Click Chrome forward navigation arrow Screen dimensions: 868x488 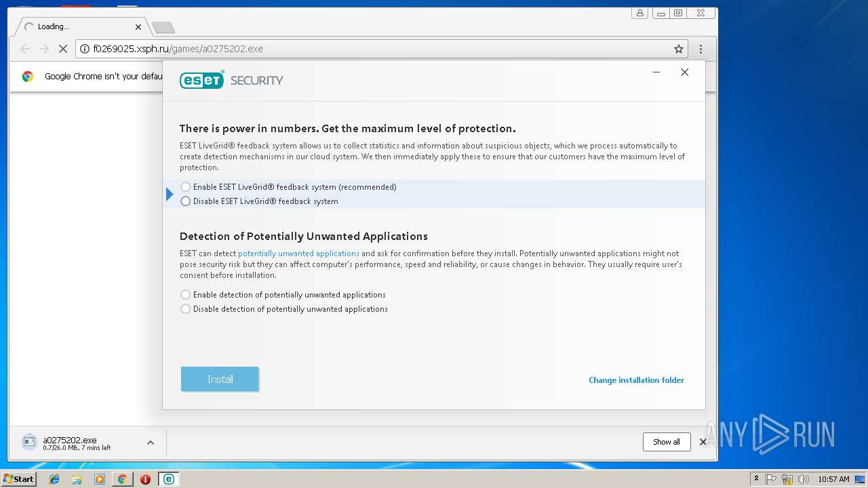pos(44,49)
